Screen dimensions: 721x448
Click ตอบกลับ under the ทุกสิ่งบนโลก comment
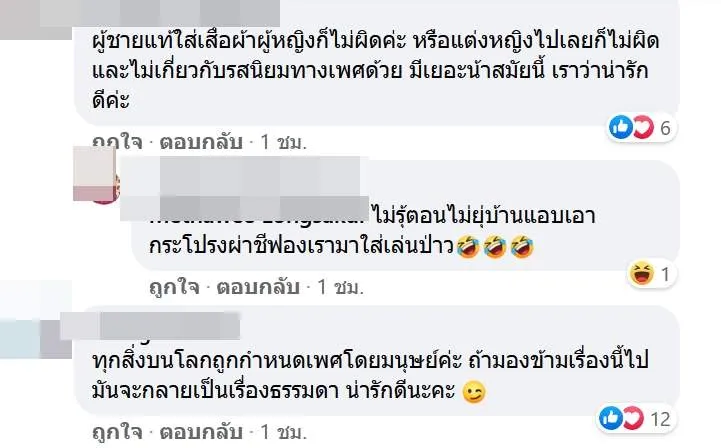pos(201,432)
